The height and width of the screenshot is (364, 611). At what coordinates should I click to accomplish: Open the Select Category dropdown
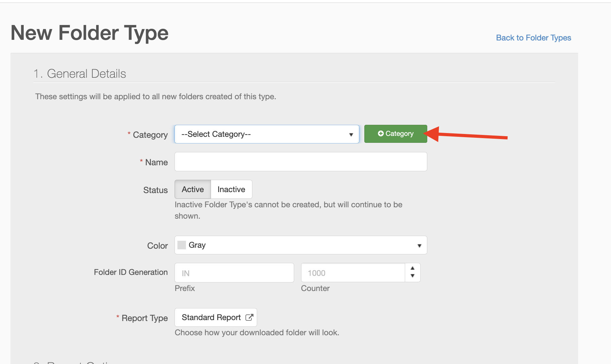(267, 134)
